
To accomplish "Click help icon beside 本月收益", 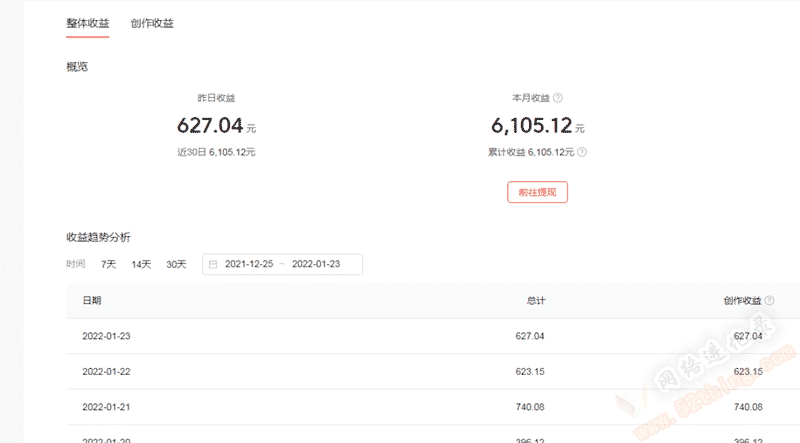I will (558, 97).
